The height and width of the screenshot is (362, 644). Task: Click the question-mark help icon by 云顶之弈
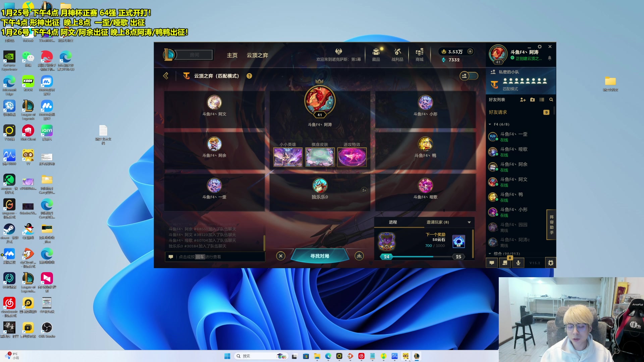pyautogui.click(x=249, y=76)
